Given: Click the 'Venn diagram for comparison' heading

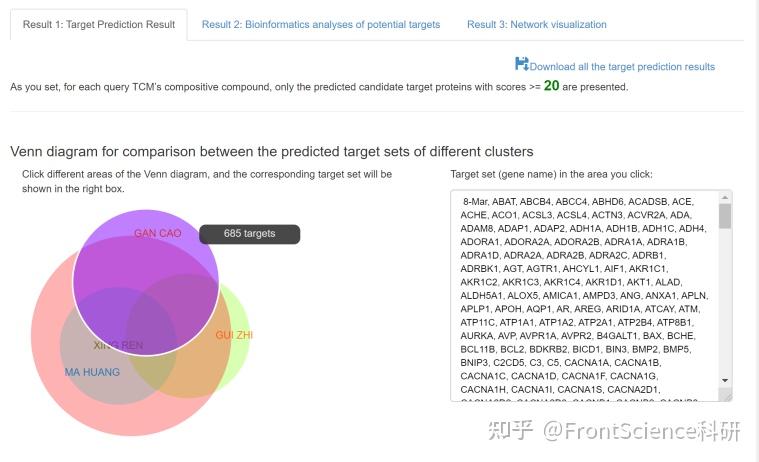Looking at the screenshot, I should click(x=272, y=151).
